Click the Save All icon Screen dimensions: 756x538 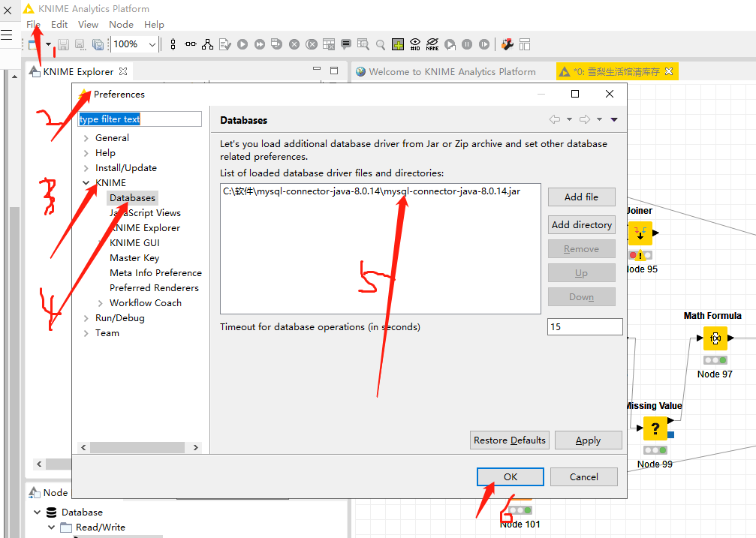98,45
